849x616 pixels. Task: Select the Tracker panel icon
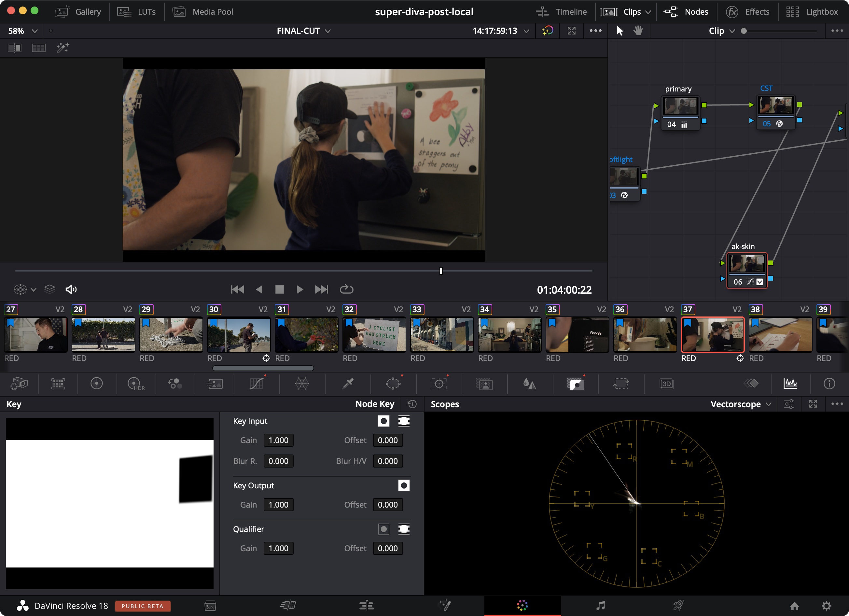click(439, 383)
